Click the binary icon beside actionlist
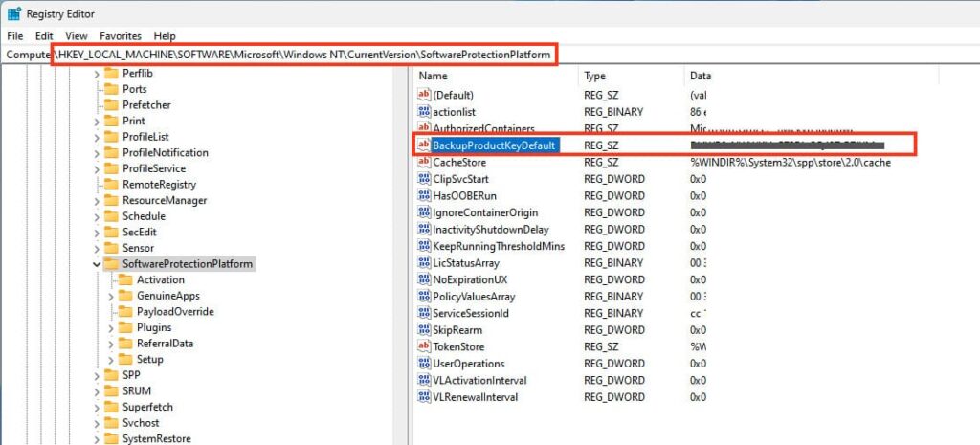This screenshot has height=445, width=980. (425, 112)
